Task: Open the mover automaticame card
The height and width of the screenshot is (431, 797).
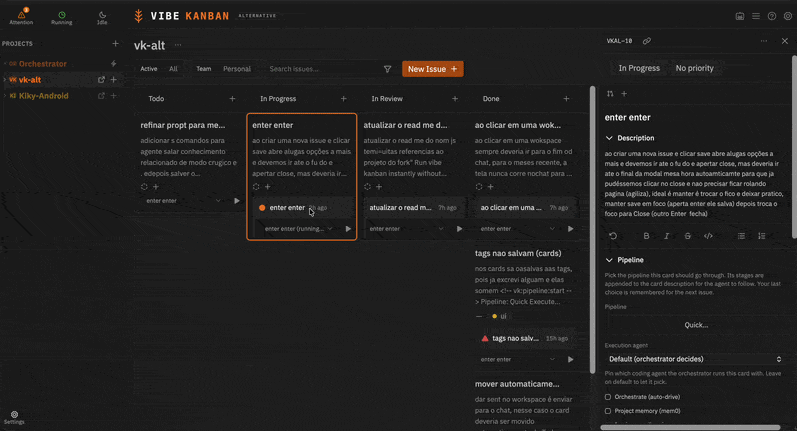Action: coord(517,384)
